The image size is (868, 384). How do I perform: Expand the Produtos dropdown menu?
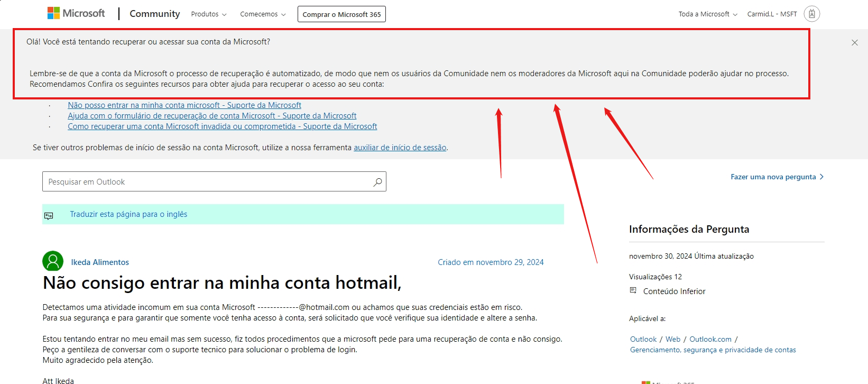tap(209, 14)
